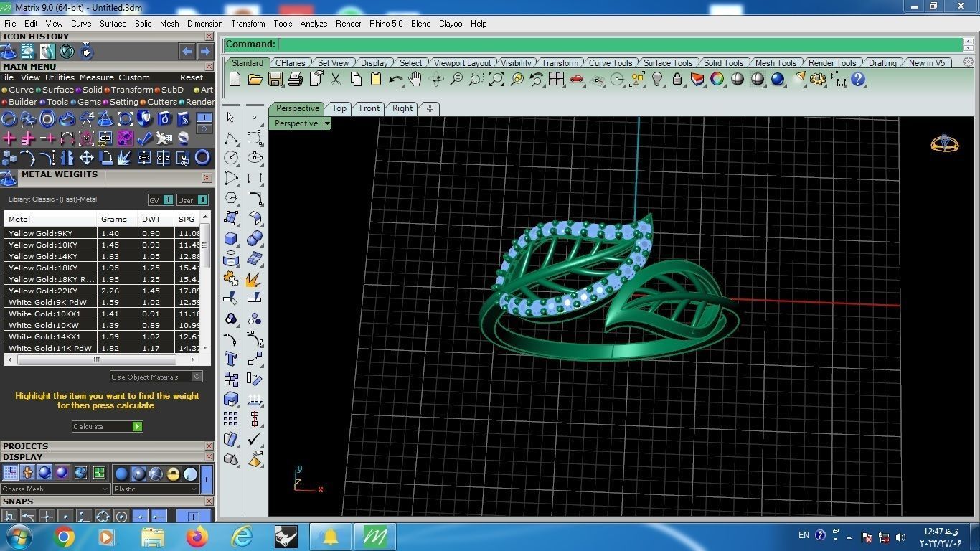Click the pink plus icon in Matrix menu
The image size is (980, 551).
9,138
